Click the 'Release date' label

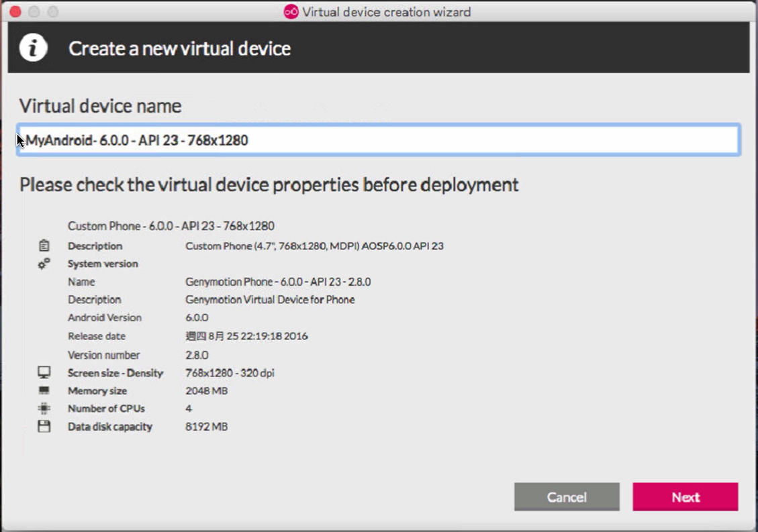tap(97, 336)
